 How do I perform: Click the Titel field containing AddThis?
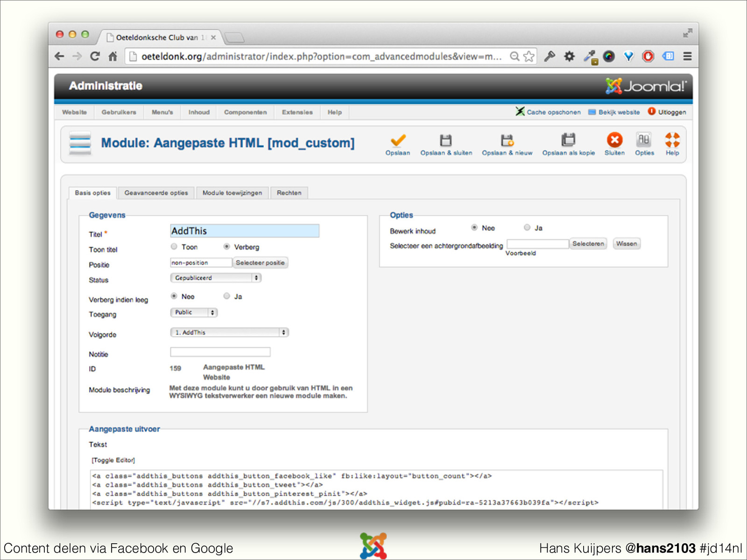(x=245, y=231)
